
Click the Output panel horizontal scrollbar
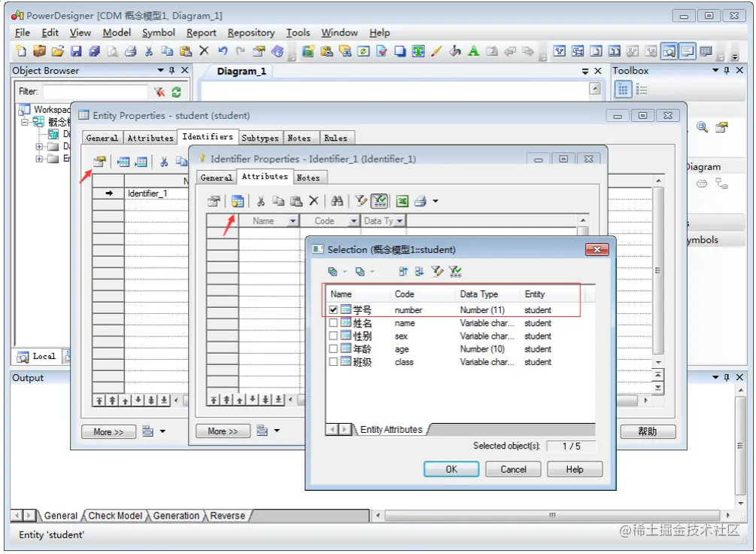click(x=552, y=515)
